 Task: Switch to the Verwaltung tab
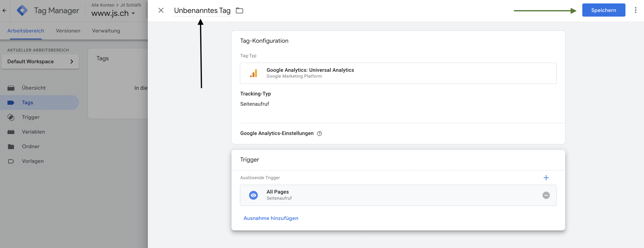point(106,31)
